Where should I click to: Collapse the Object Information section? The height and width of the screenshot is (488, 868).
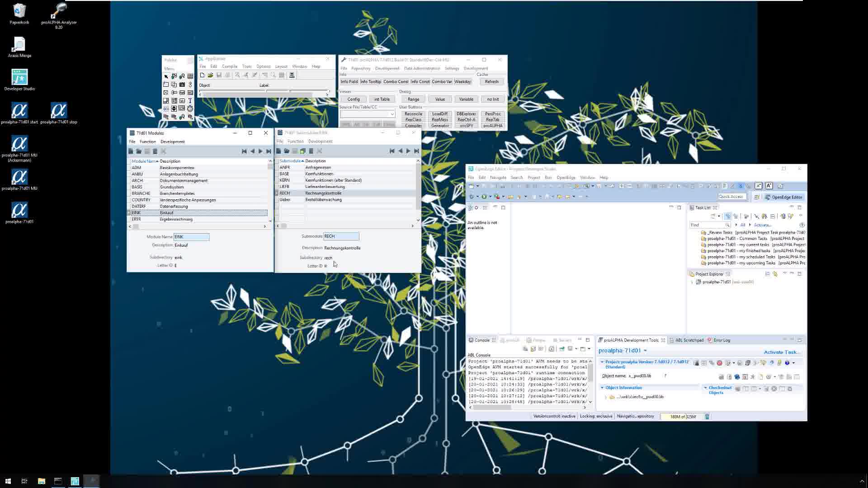click(602, 388)
